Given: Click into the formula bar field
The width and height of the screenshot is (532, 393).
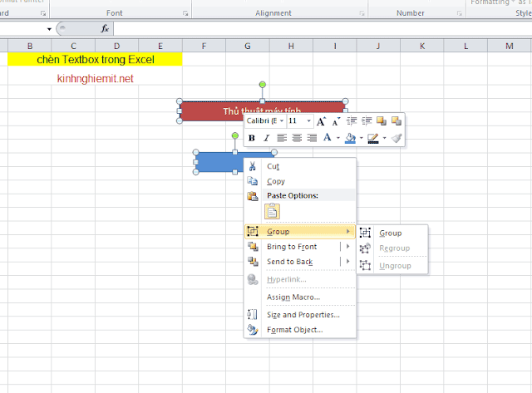Looking at the screenshot, I should click(323, 29).
